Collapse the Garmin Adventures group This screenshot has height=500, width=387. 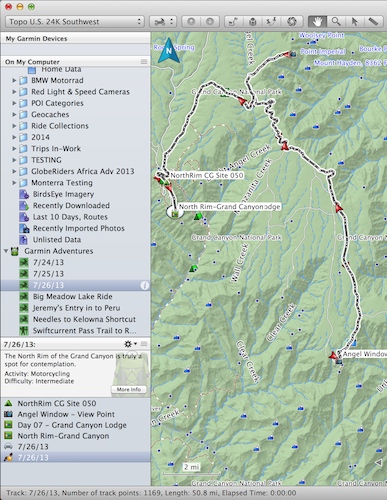coord(6,251)
